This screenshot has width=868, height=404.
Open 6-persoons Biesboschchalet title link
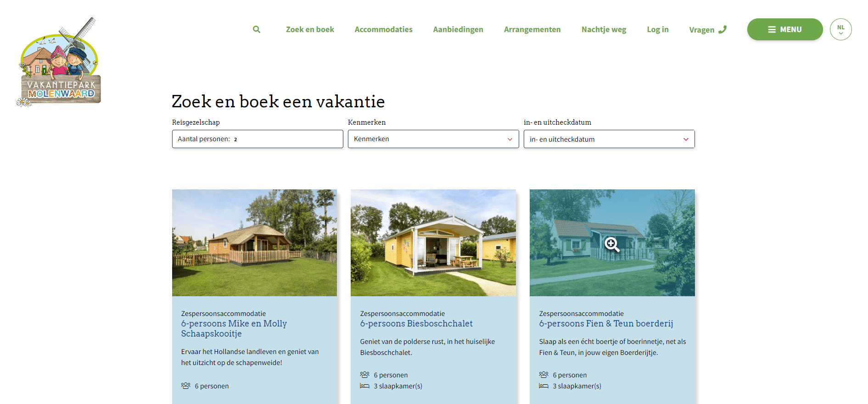pyautogui.click(x=416, y=324)
